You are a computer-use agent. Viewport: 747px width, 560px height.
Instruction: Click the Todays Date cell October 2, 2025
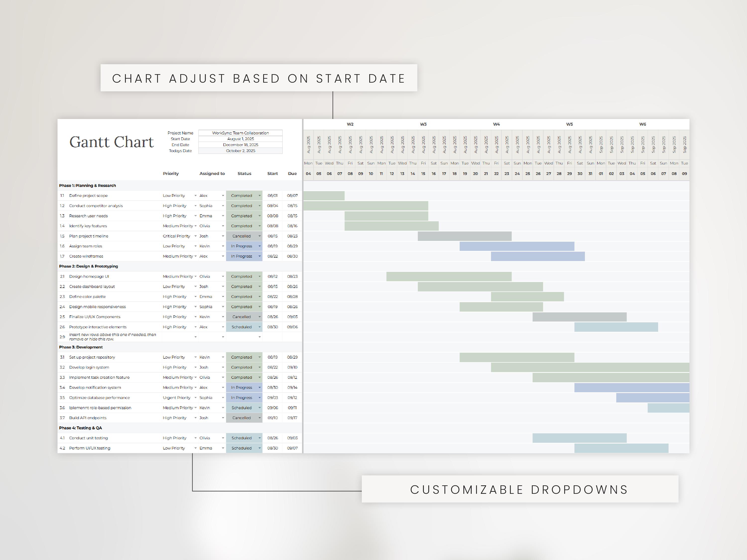241,151
